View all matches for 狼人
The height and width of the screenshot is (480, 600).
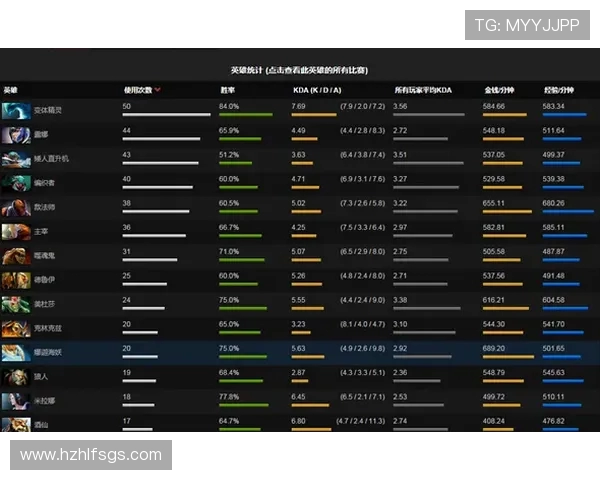(41, 377)
